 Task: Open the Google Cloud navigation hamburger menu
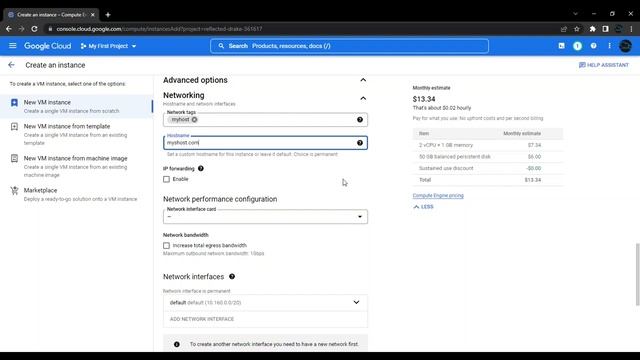[x=13, y=46]
